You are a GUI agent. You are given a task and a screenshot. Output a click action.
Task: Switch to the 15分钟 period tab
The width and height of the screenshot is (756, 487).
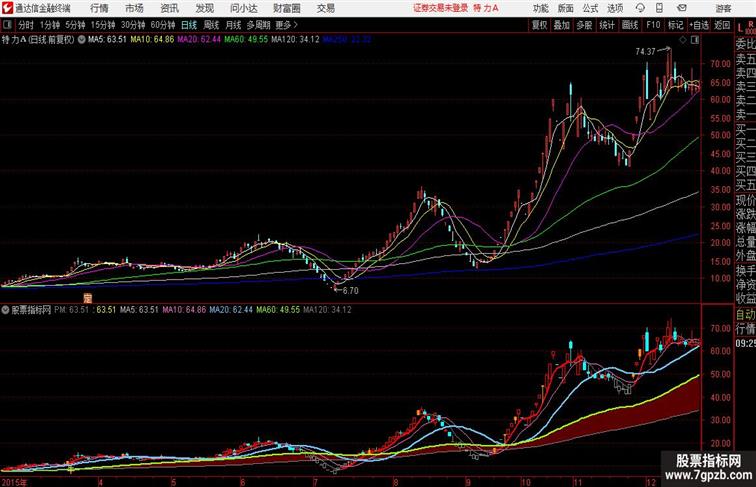103,25
